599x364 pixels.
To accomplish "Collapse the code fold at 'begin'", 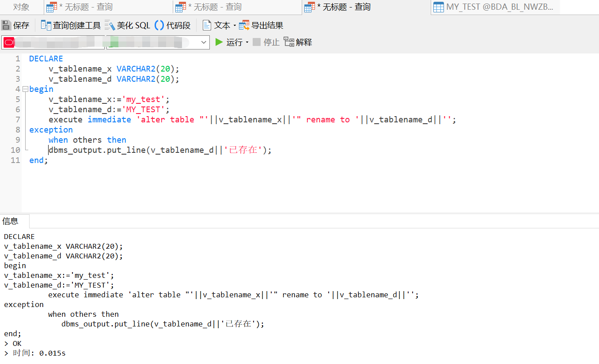I will (25, 89).
